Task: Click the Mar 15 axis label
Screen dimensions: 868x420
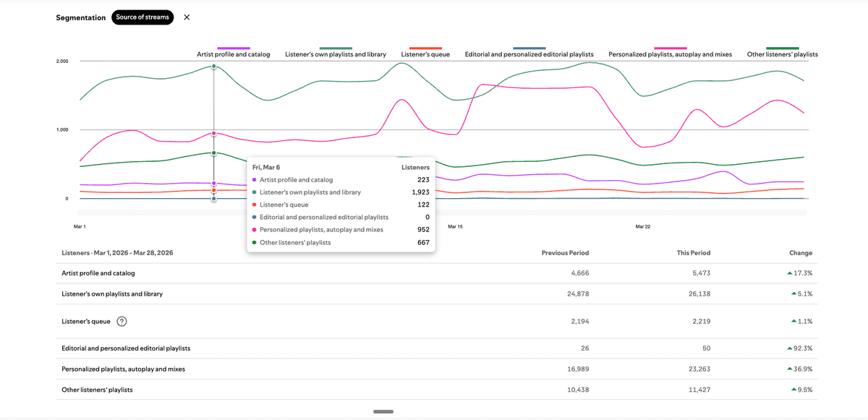Action: click(x=455, y=226)
